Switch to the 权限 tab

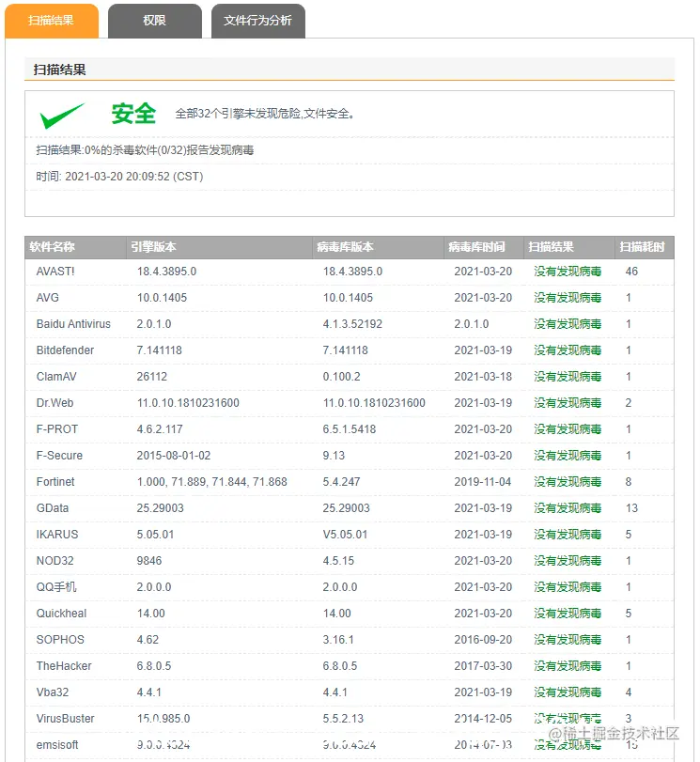155,21
